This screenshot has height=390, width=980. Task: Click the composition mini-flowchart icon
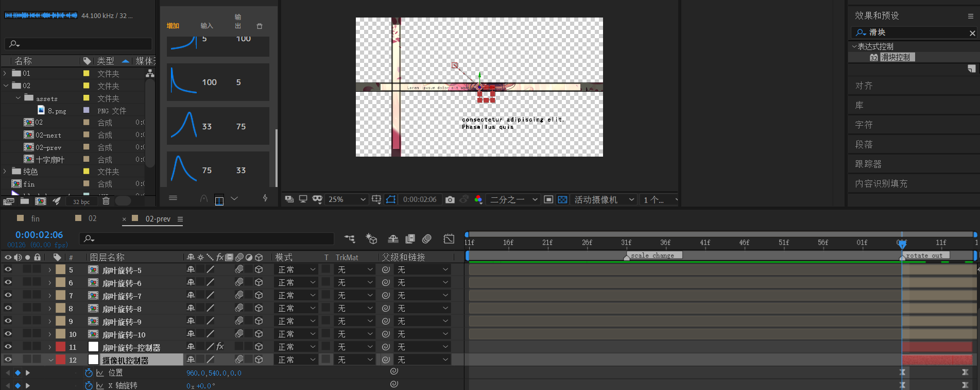[x=350, y=239]
